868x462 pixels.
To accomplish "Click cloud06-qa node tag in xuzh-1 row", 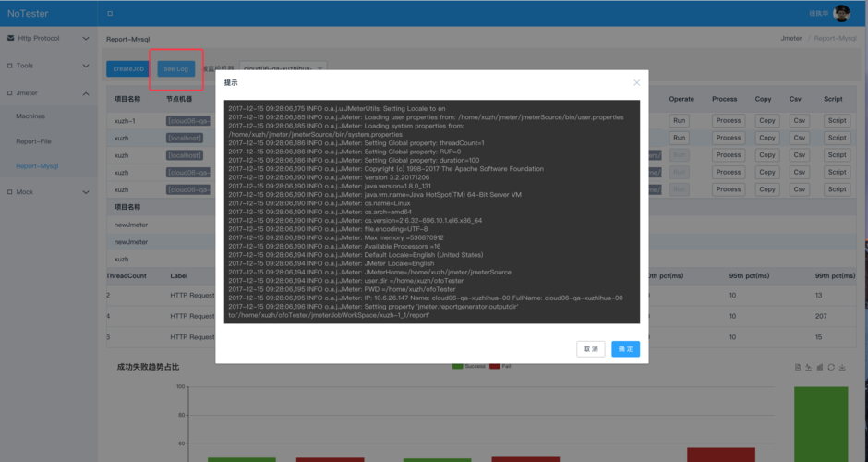I will point(188,121).
